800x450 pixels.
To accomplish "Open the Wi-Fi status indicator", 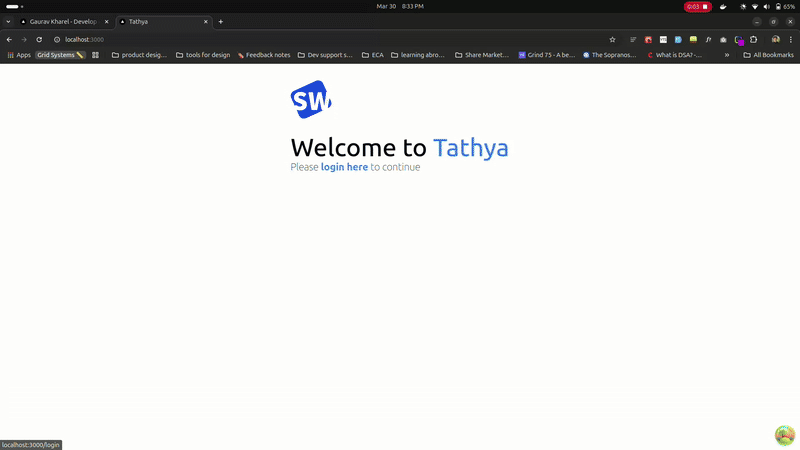I will tap(755, 7).
